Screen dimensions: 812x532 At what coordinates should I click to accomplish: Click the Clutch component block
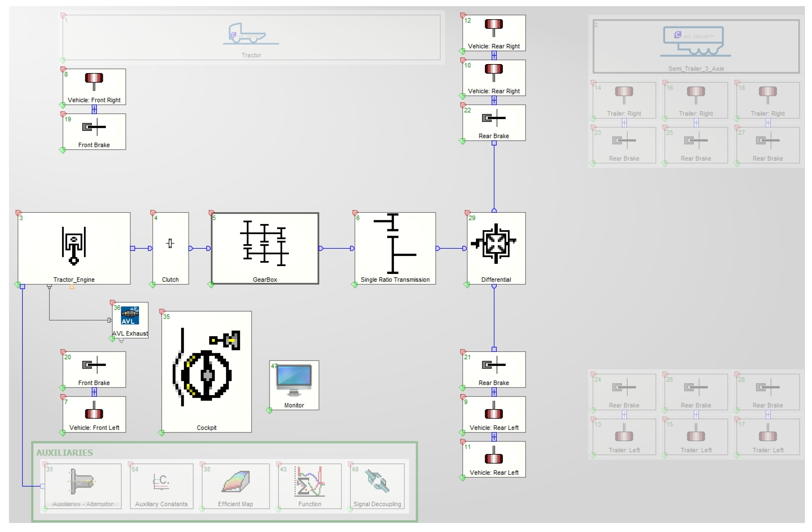pos(170,248)
